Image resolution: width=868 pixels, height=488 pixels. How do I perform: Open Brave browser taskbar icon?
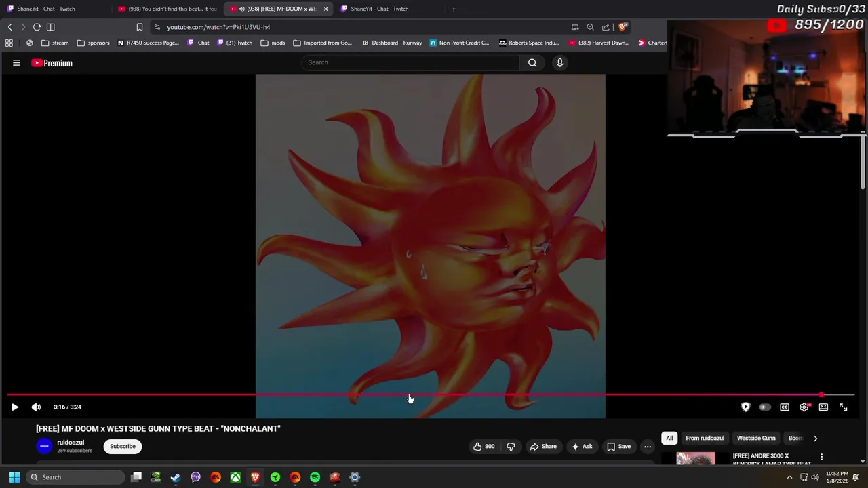[x=255, y=477]
